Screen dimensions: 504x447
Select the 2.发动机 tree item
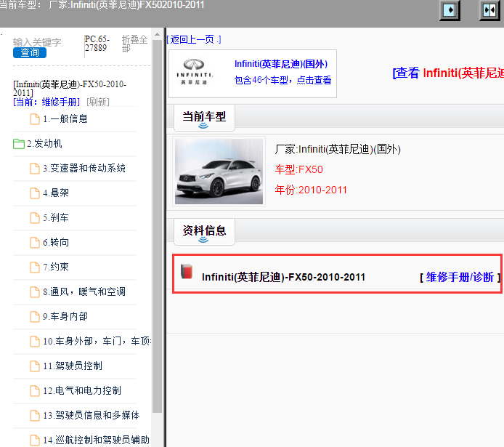pos(44,143)
